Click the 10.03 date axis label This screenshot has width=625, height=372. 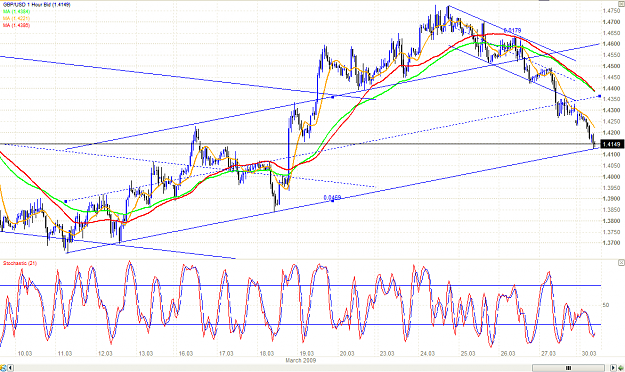tap(25, 354)
